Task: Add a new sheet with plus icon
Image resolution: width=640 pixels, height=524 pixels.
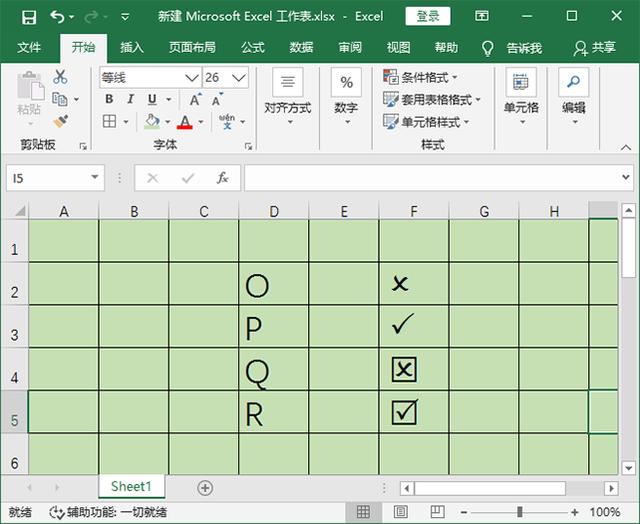Action: point(205,488)
